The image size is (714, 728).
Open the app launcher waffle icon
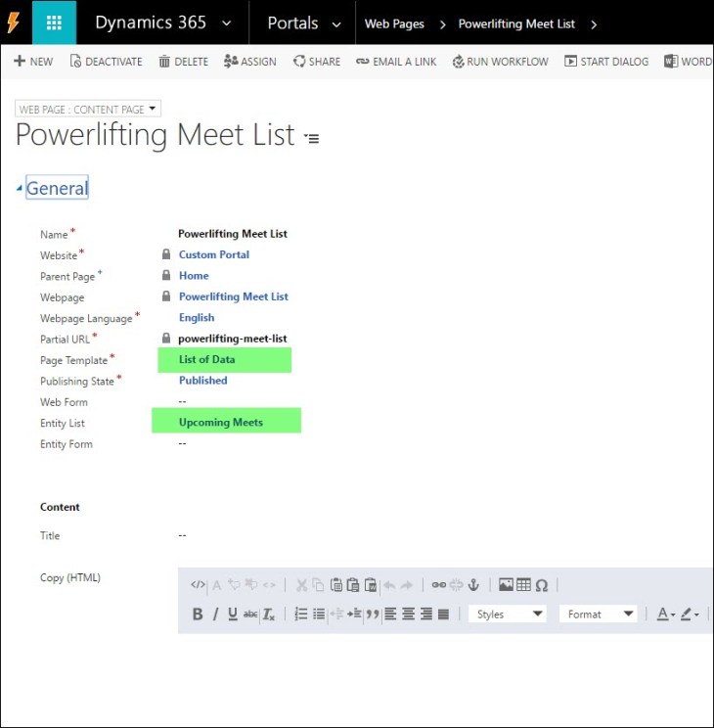(x=54, y=23)
